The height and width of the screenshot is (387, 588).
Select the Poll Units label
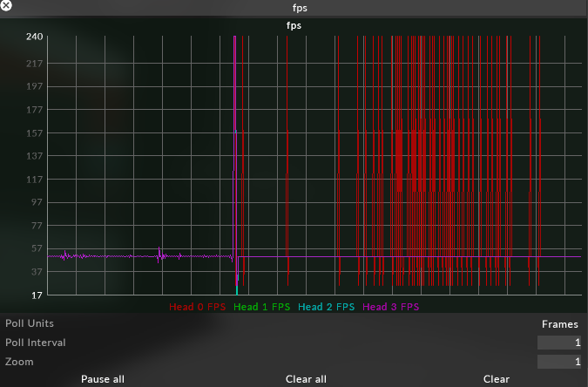[x=30, y=323]
